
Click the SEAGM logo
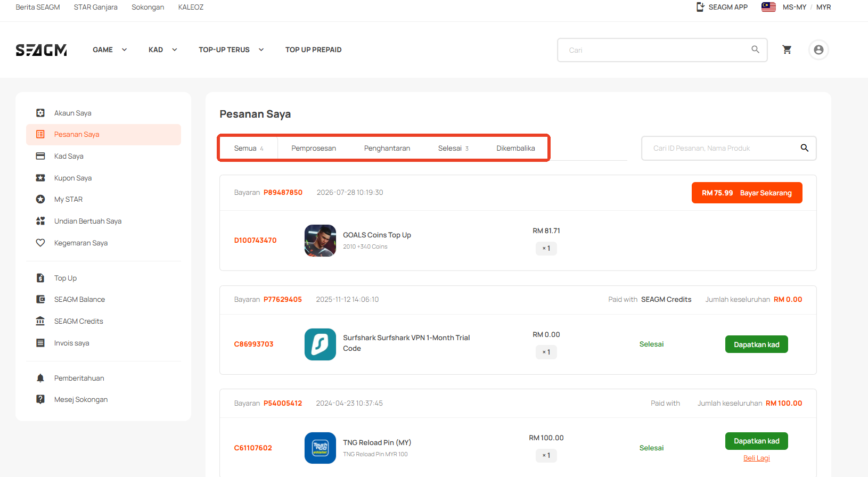[x=41, y=50]
